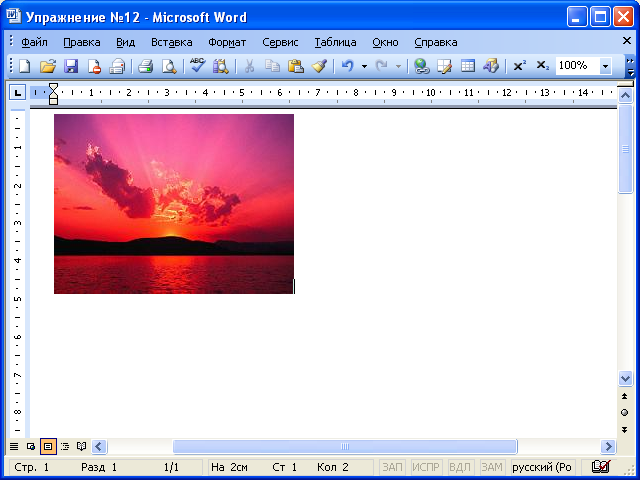The height and width of the screenshot is (480, 640).
Task: Open the Undo history dropdown arrow
Action: coord(364,66)
